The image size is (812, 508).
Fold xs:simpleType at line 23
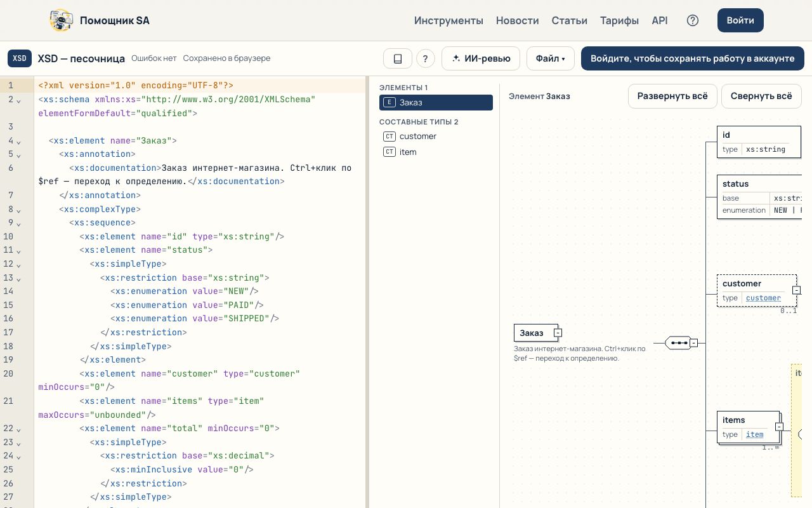18,443
